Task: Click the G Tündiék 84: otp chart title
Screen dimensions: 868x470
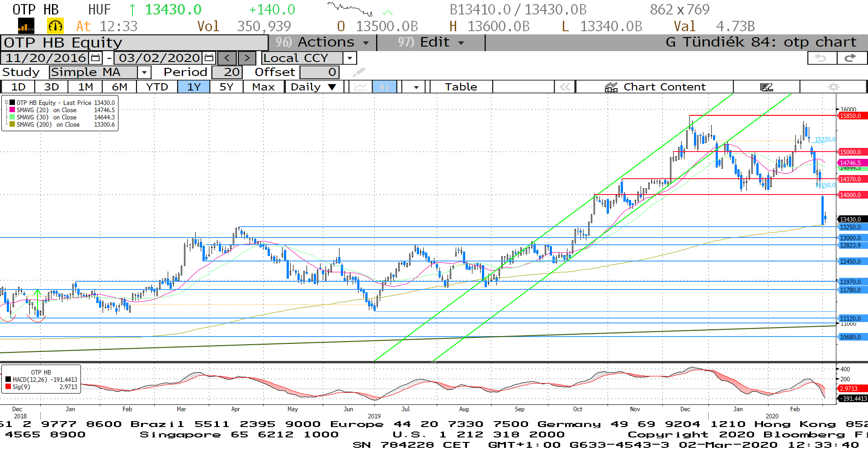Action: [761, 43]
